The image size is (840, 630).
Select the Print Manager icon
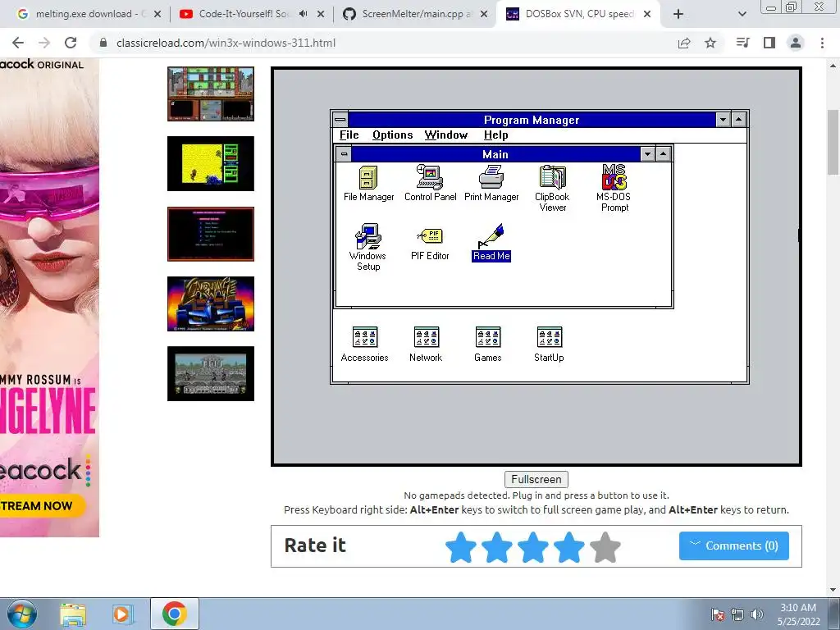tap(491, 183)
